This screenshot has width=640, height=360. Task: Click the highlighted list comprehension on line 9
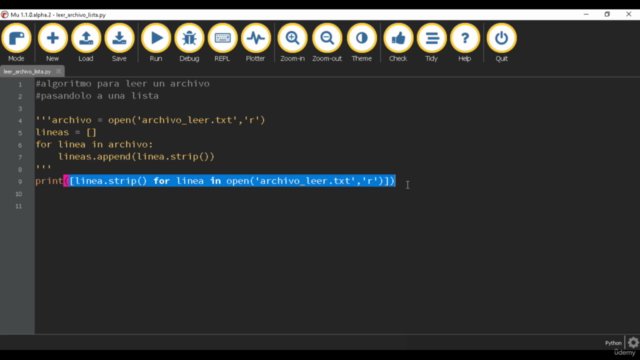[x=229, y=181]
